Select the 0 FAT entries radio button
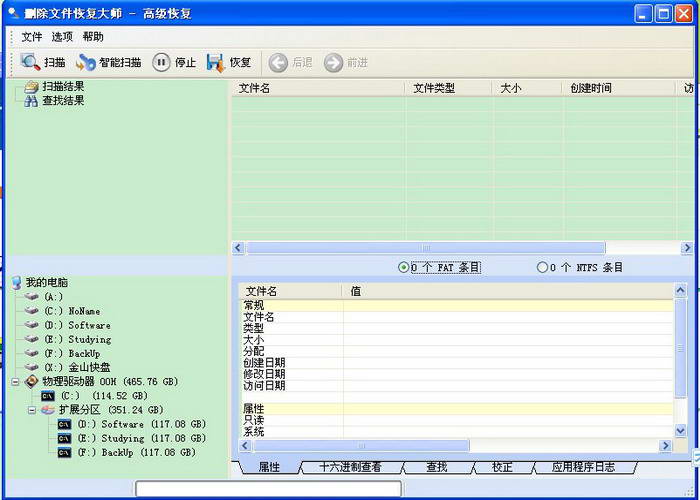This screenshot has height=500, width=700. (x=403, y=267)
